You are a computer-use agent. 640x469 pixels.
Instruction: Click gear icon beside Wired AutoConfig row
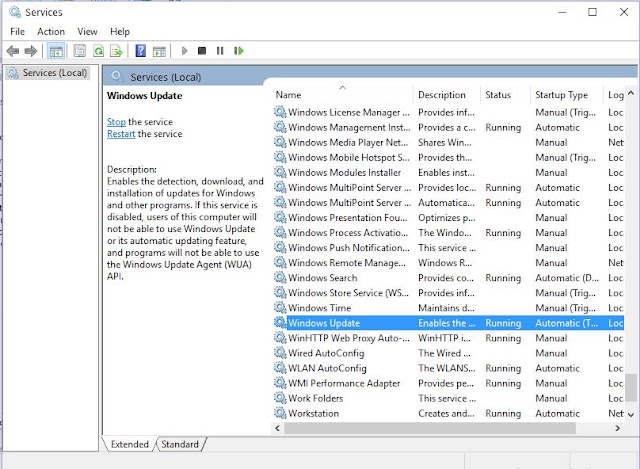(x=280, y=353)
